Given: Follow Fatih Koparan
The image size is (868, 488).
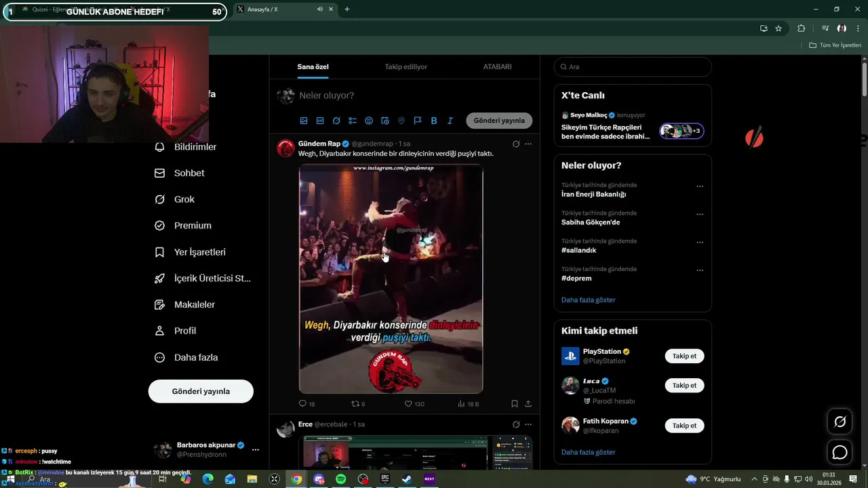Looking at the screenshot, I should point(684,426).
